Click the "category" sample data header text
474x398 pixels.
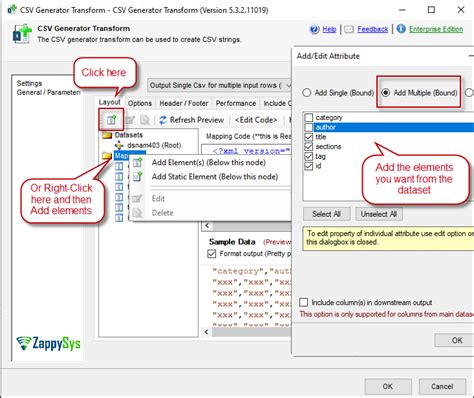coord(239,271)
